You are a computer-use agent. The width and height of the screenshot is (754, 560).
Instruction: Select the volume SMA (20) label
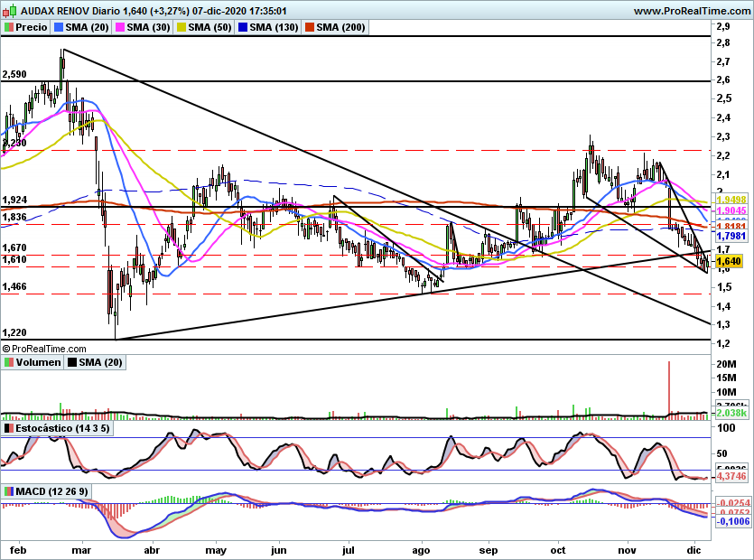[x=95, y=362]
